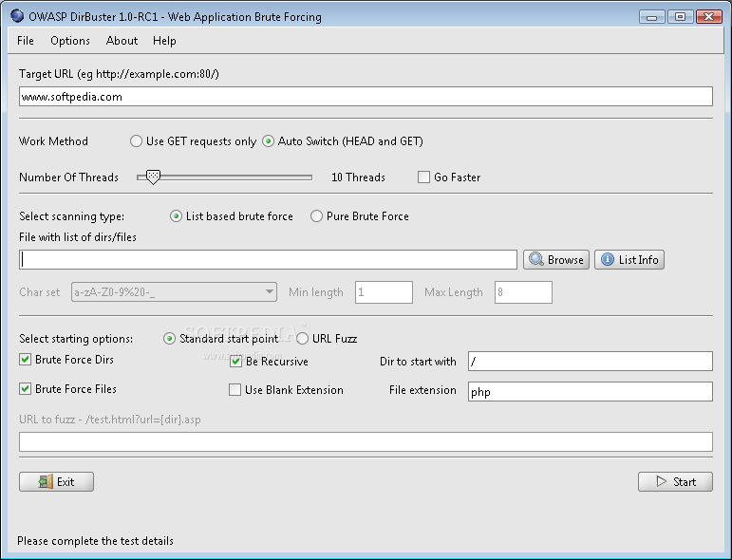Click the '10 Threads' value text
The height and width of the screenshot is (560, 732).
point(358,177)
